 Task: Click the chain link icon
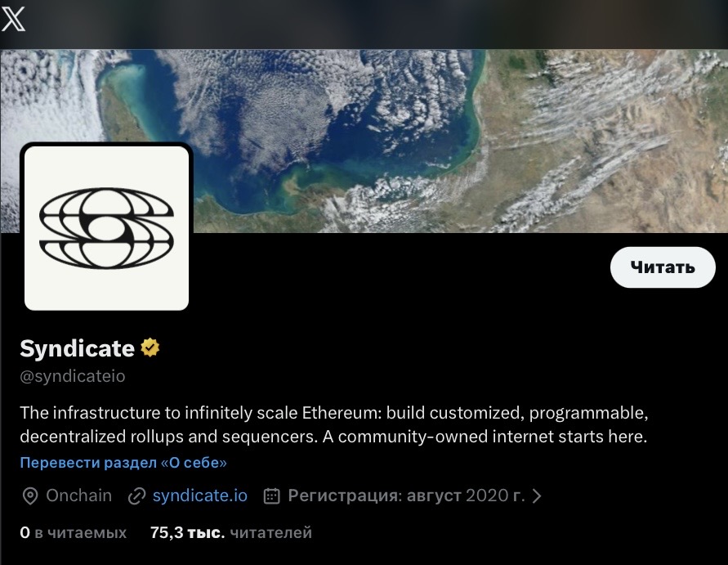(x=136, y=495)
